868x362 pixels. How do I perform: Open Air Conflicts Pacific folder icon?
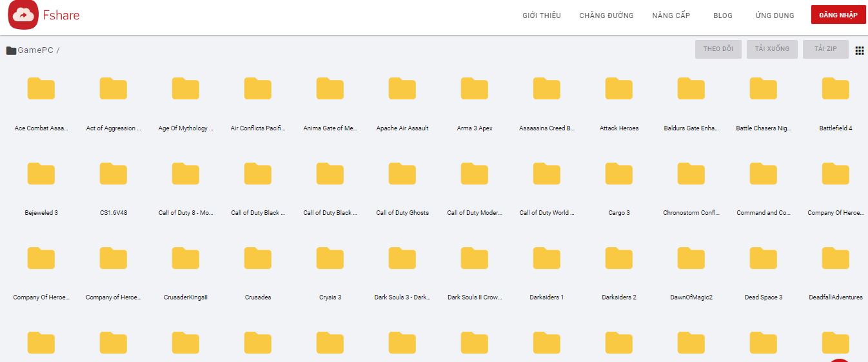(x=258, y=88)
